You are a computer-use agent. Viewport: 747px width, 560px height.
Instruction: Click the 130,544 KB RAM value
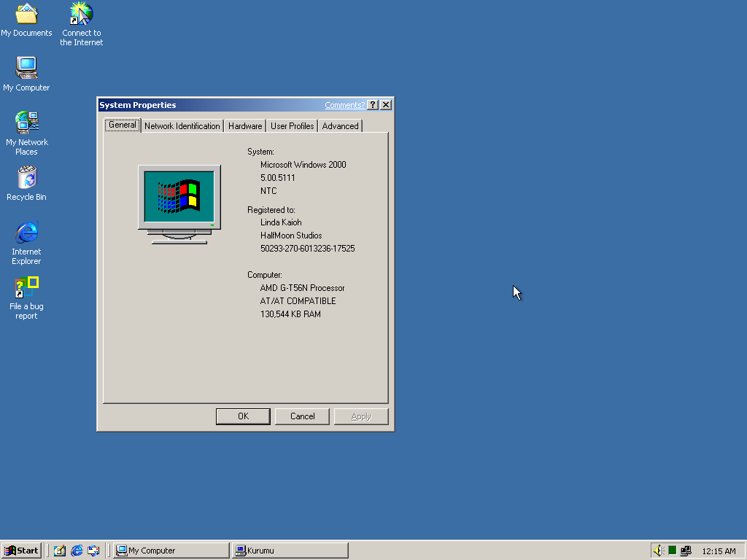tap(290, 314)
